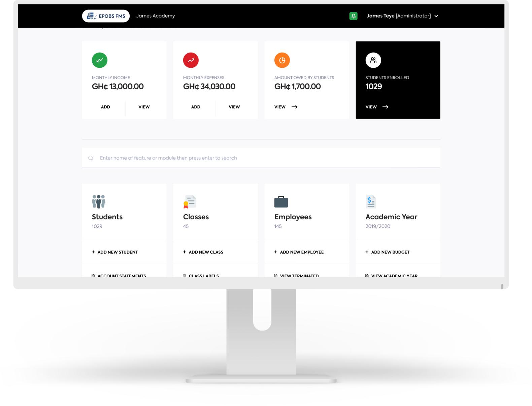Click the students enrolled people icon
The width and height of the screenshot is (532, 406).
373,60
